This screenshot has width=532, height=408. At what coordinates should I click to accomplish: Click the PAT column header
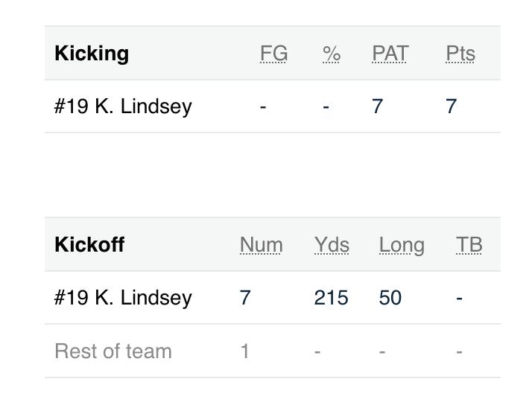[x=390, y=54]
